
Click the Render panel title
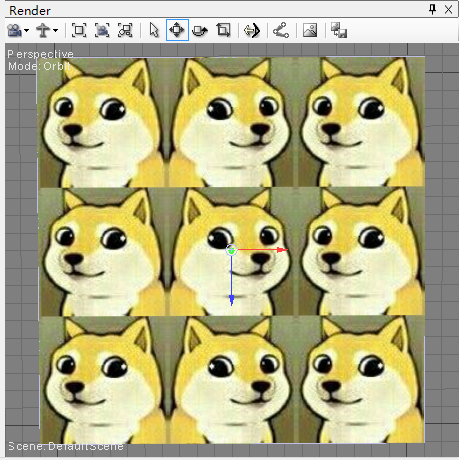[x=30, y=11]
